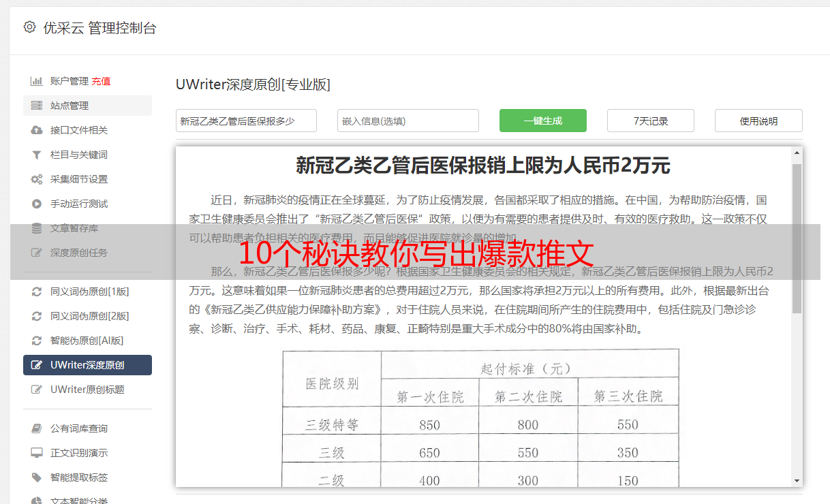Click the refresh icon for 同义词伪原创[1版]

[36, 292]
